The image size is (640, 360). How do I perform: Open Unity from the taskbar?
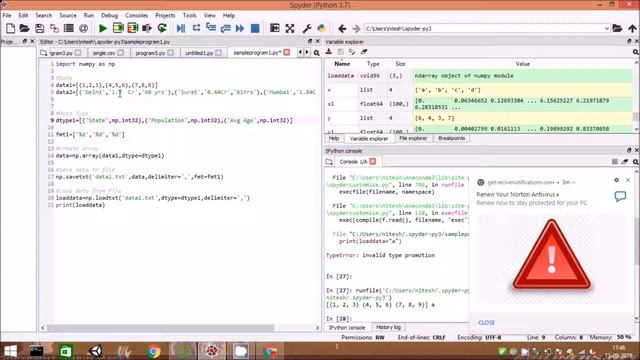pos(96,351)
